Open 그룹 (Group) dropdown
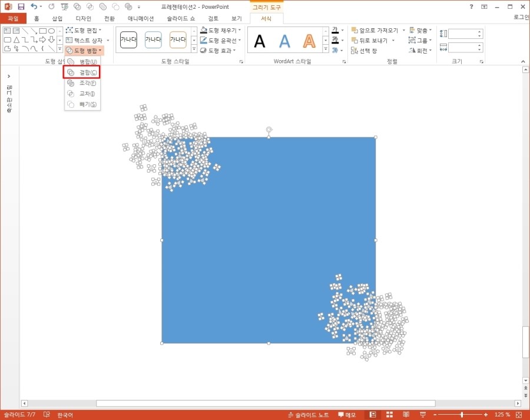The width and height of the screenshot is (530, 420). coord(420,40)
